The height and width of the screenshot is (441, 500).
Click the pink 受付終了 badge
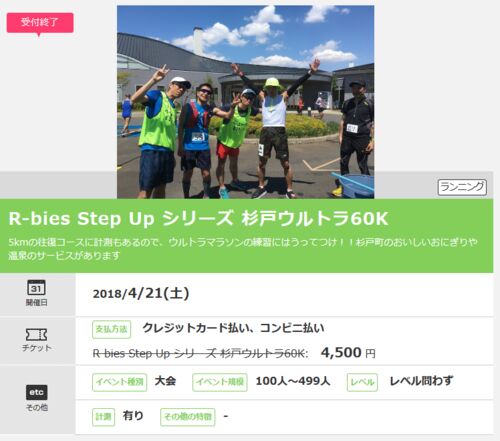[x=40, y=23]
